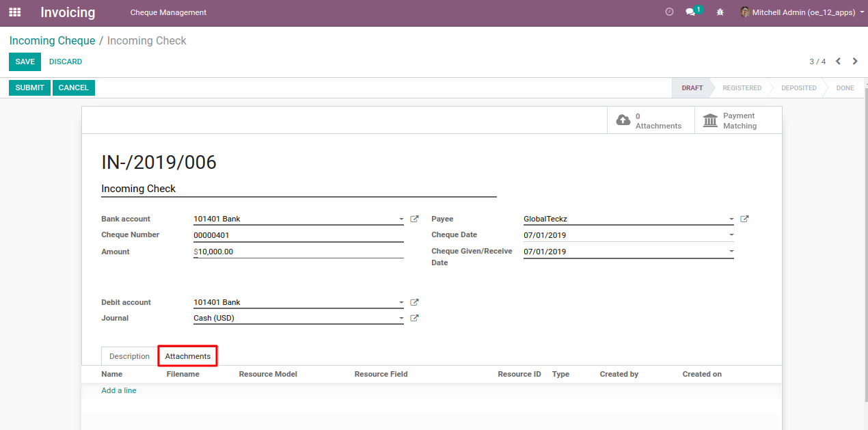
Task: Click the Payment Matching bank icon
Action: 710,120
